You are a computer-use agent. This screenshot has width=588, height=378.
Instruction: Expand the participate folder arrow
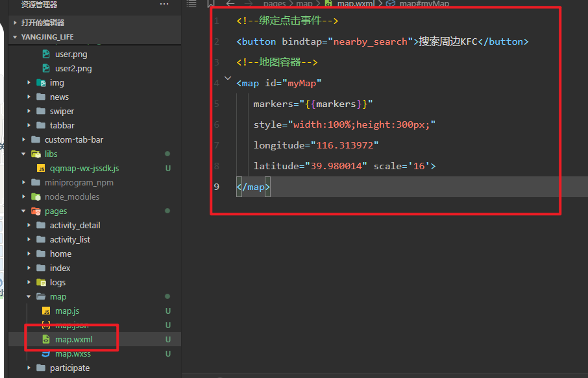[29, 368]
